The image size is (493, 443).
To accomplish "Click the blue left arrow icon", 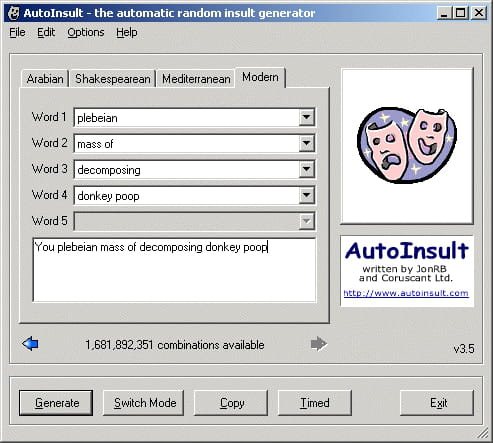I will coord(30,344).
